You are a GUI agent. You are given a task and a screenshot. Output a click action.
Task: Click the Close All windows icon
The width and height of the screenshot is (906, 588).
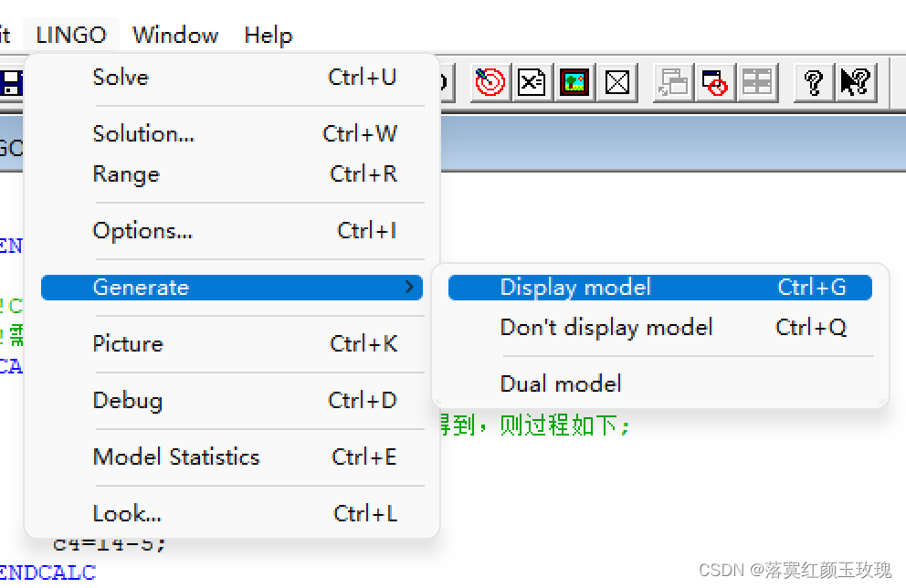(x=715, y=82)
